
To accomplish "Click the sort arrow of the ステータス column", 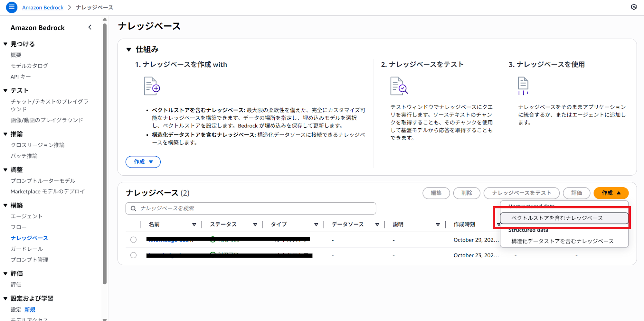I will [x=255, y=225].
